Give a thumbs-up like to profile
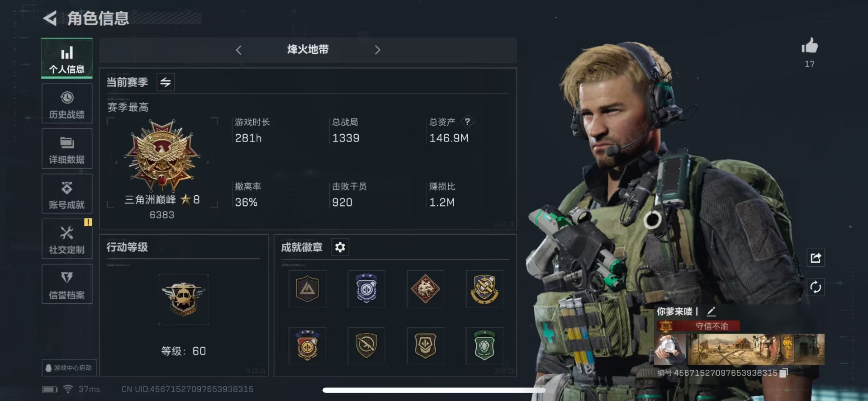The width and height of the screenshot is (868, 401). 810,46
